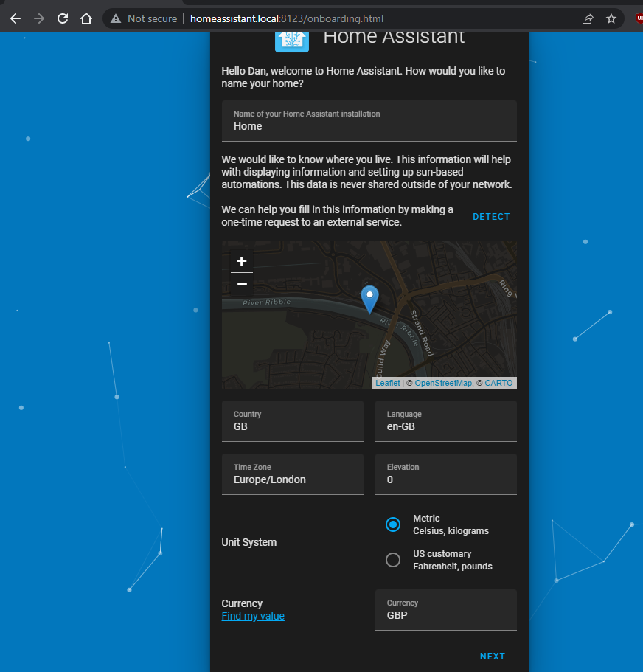This screenshot has height=672, width=643.
Task: Edit the installation name field
Action: (369, 121)
